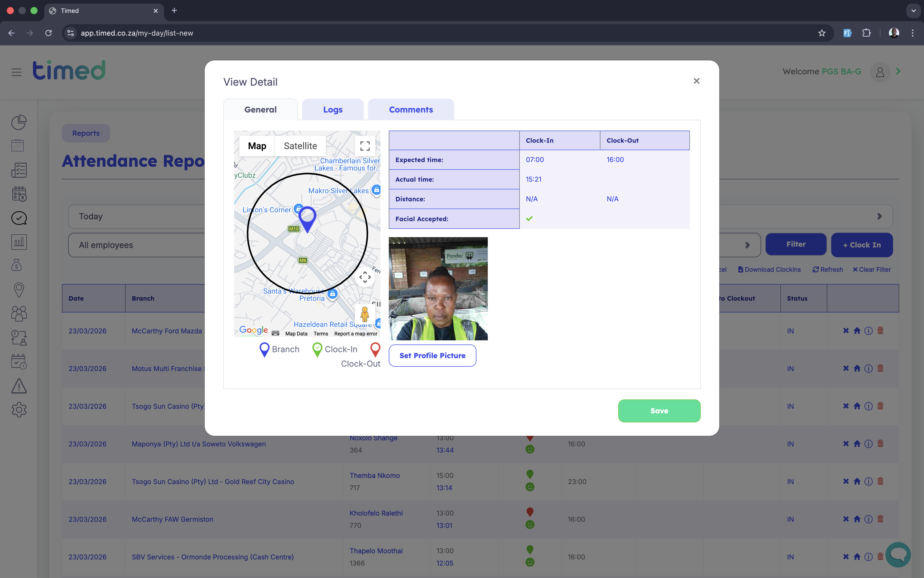The height and width of the screenshot is (578, 924).
Task: Open the chat support bubble
Action: (898, 555)
